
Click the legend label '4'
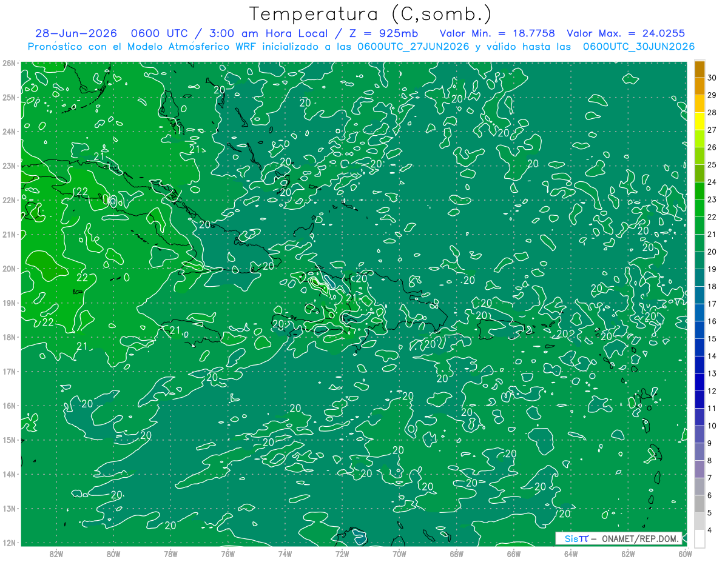pyautogui.click(x=710, y=530)
